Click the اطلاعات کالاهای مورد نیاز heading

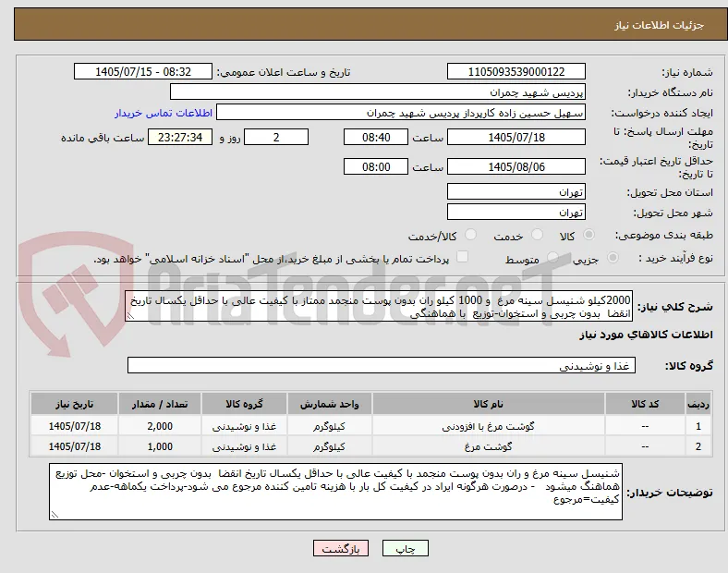[x=646, y=335]
